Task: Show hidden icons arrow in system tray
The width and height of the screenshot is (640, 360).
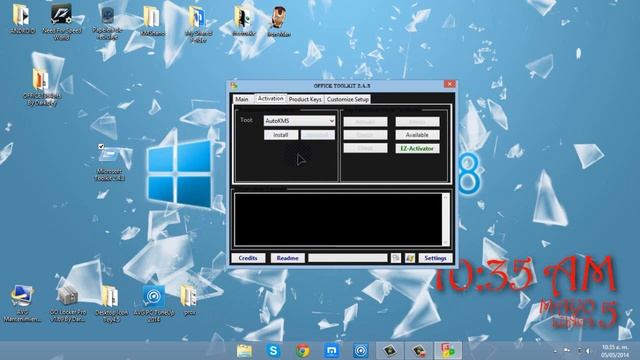Action: tap(555, 351)
